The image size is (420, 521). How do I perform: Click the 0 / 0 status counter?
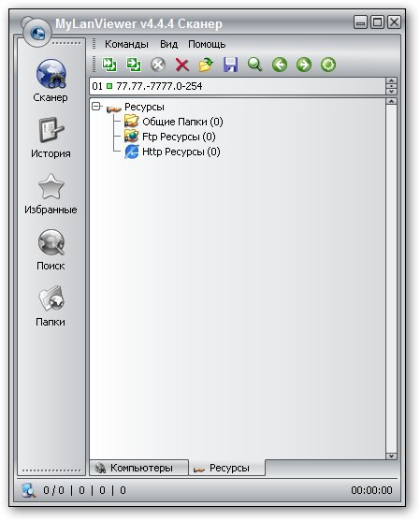coord(54,490)
